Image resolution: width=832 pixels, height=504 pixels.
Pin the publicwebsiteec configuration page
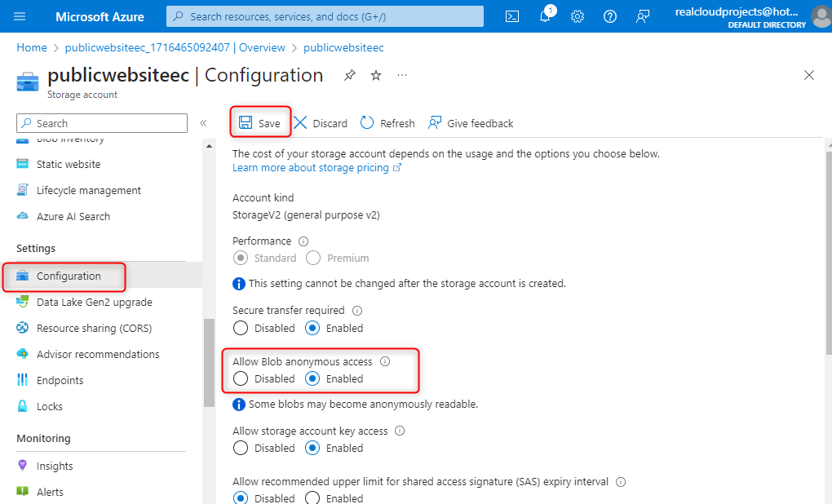pyautogui.click(x=350, y=75)
